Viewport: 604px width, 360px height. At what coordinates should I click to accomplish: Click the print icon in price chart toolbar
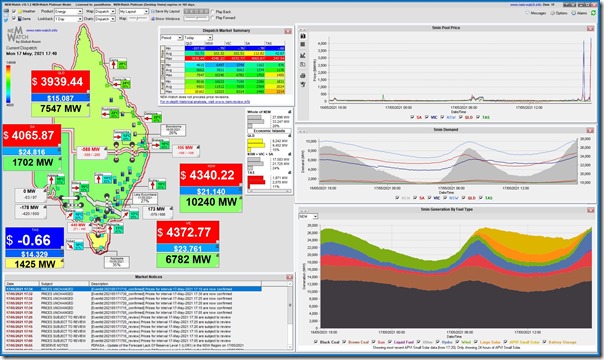(303, 75)
